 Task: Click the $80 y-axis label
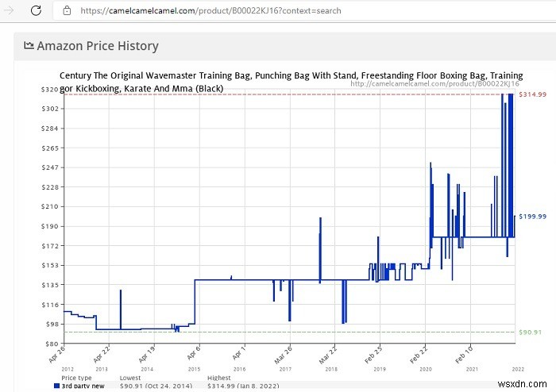click(x=52, y=344)
